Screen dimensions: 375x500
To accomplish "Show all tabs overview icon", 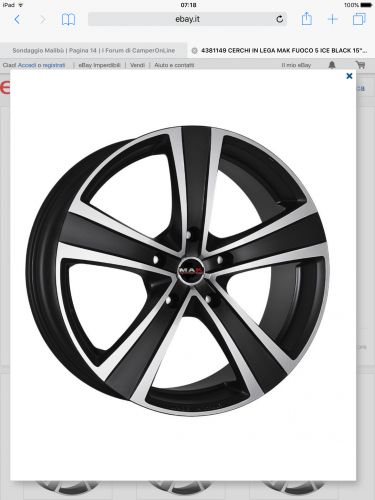I will pyautogui.click(x=359, y=19).
